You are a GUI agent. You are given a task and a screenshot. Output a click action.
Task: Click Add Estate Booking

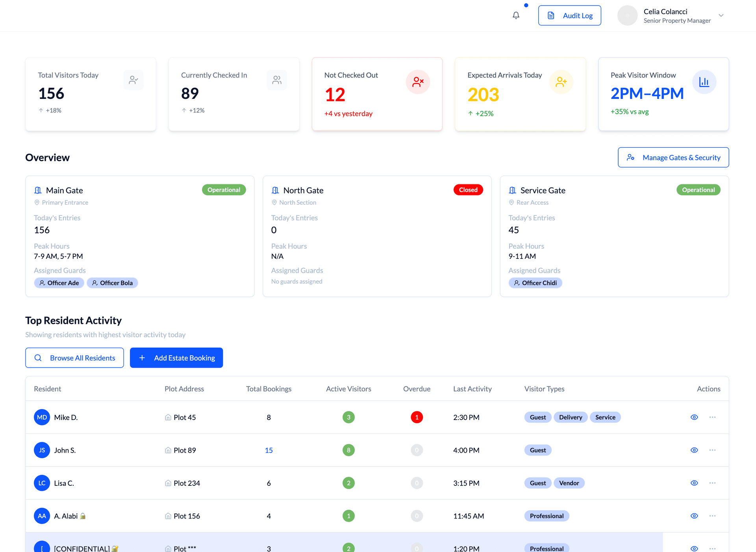pos(176,358)
